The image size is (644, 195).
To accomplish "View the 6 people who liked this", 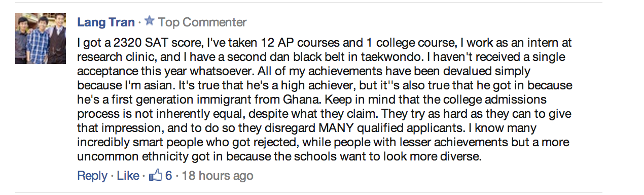I will [x=168, y=176].
